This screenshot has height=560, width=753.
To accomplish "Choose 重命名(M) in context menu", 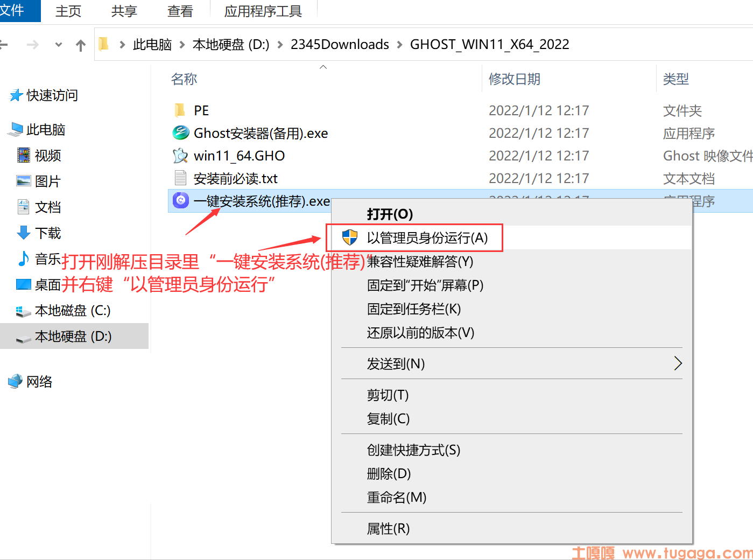I will click(512, 497).
